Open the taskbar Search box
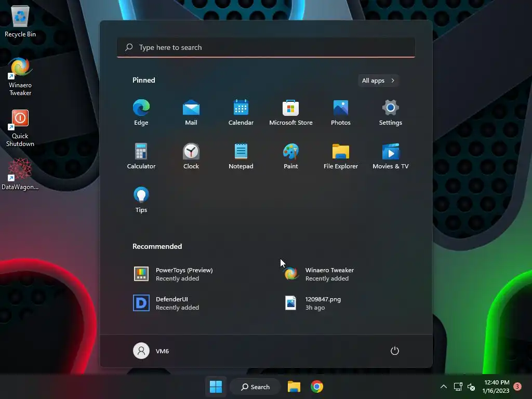This screenshot has height=399, width=532. click(x=256, y=387)
